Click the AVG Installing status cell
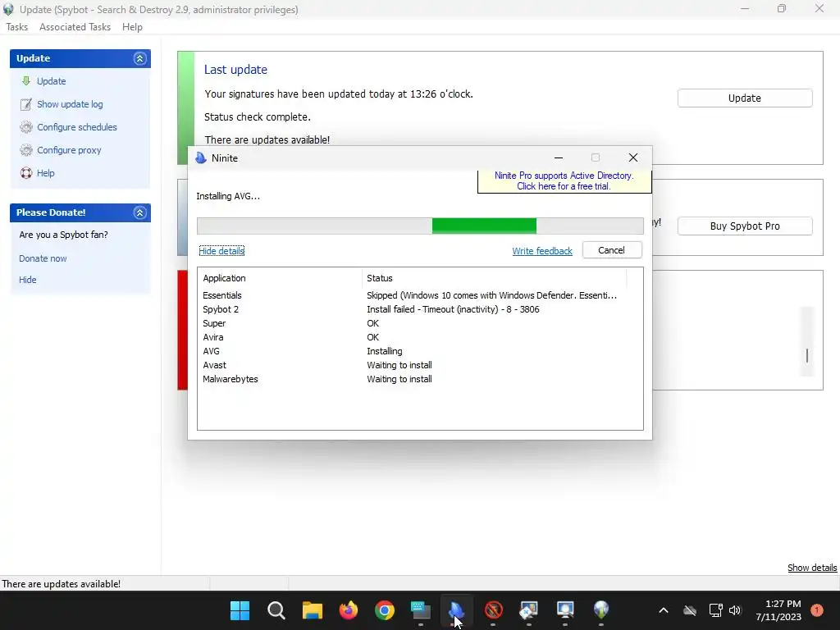Screen dimensions: 840x630 click(x=384, y=351)
